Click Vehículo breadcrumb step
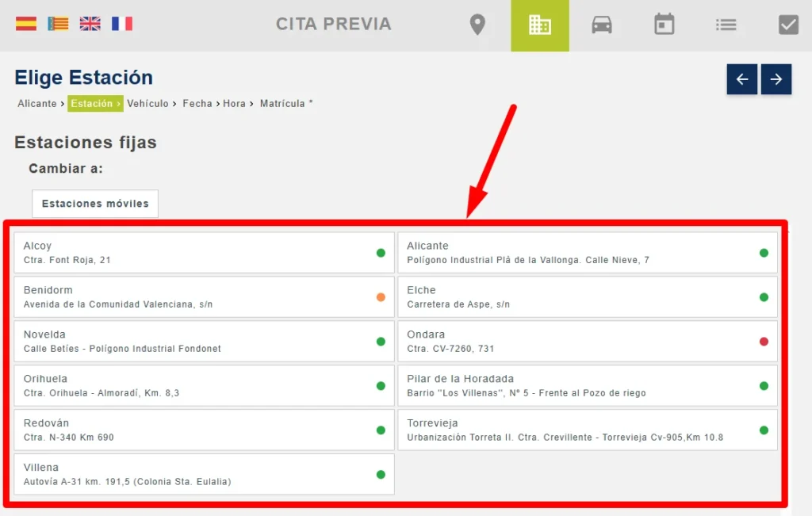812x516 pixels. [147, 104]
